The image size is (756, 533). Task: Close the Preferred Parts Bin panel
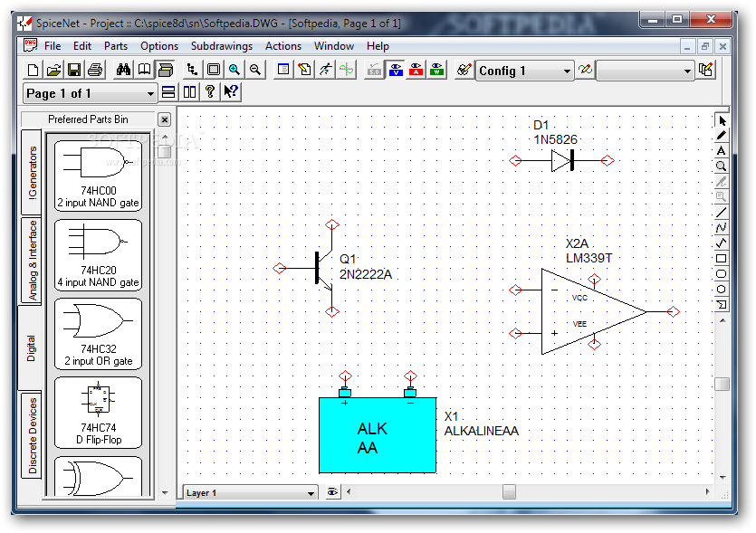point(165,119)
